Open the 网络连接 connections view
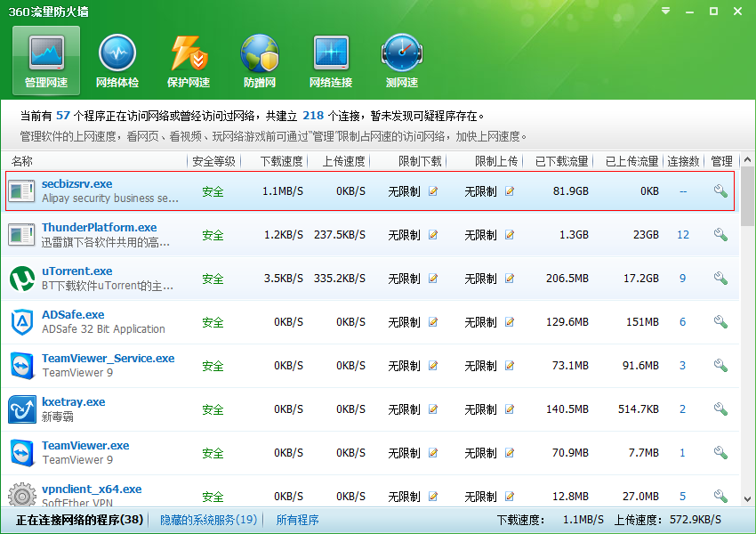 (x=331, y=61)
